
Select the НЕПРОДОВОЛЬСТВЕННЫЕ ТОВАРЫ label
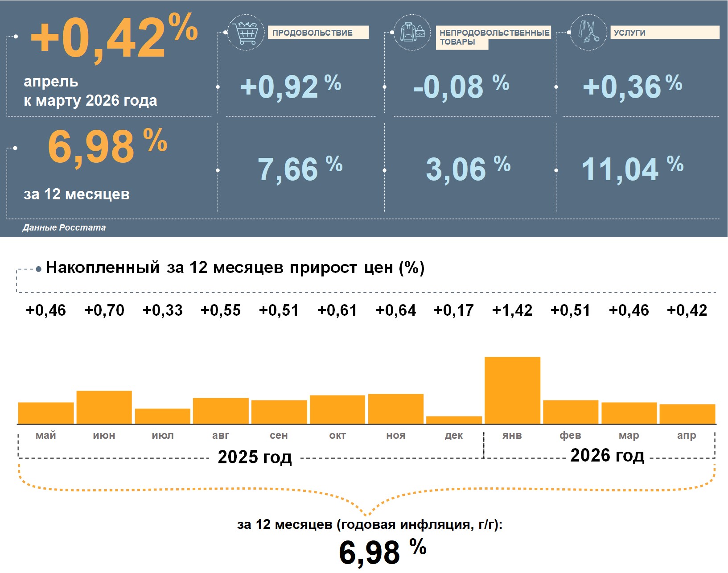[x=493, y=37]
